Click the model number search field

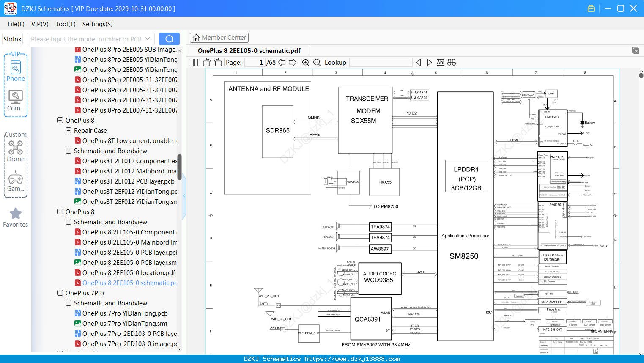coord(86,39)
